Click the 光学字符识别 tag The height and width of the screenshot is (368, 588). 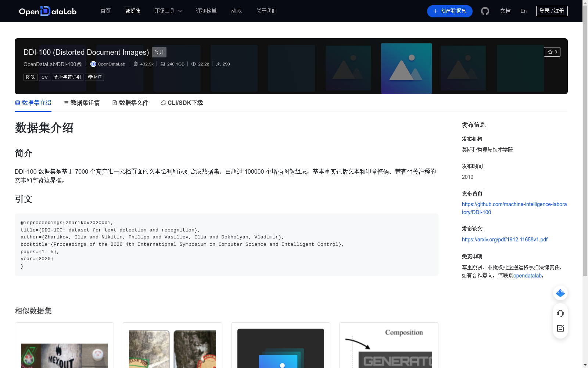pyautogui.click(x=68, y=77)
